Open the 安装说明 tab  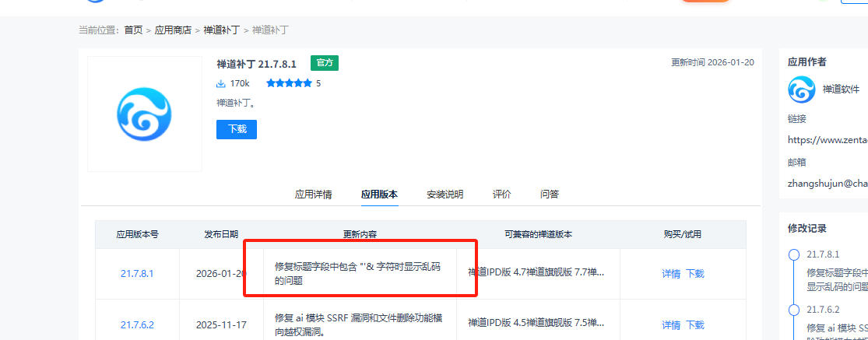[445, 195]
